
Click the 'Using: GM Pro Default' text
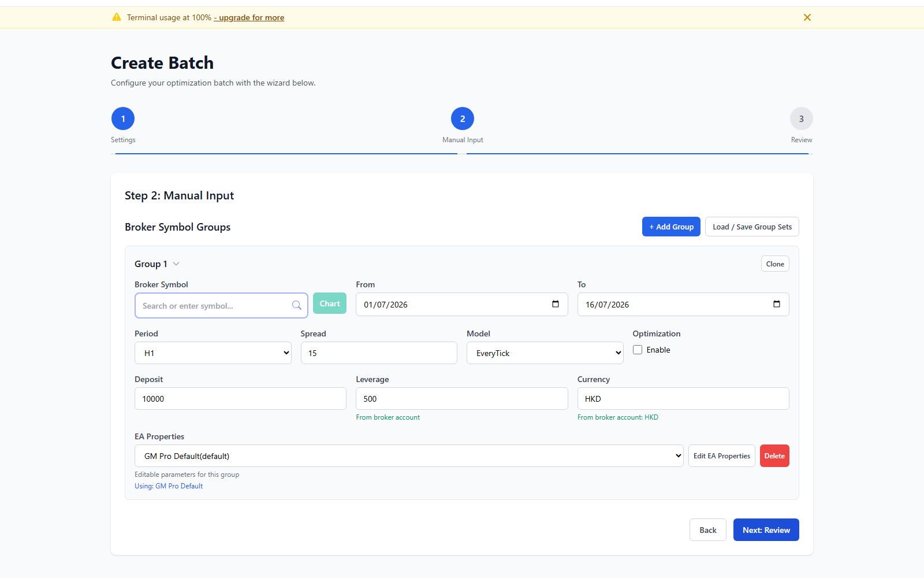tap(169, 486)
